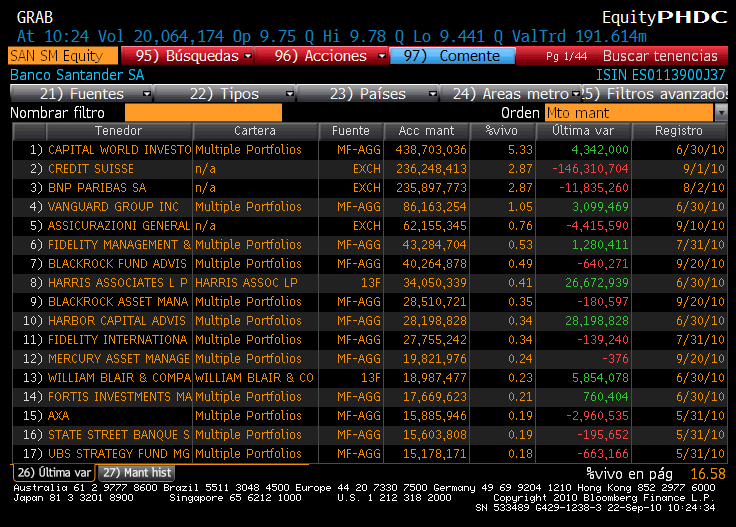The width and height of the screenshot is (736, 527).
Task: Select holder AXA
Action: point(59,416)
